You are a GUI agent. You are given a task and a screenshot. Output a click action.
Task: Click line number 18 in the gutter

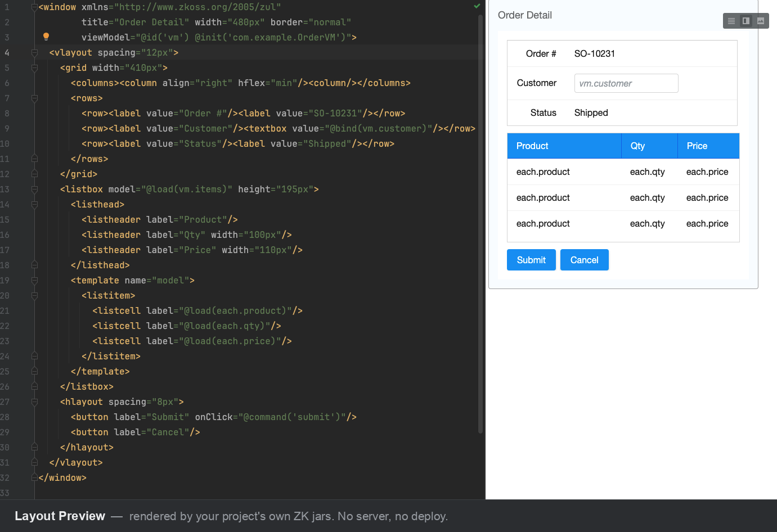click(5, 265)
